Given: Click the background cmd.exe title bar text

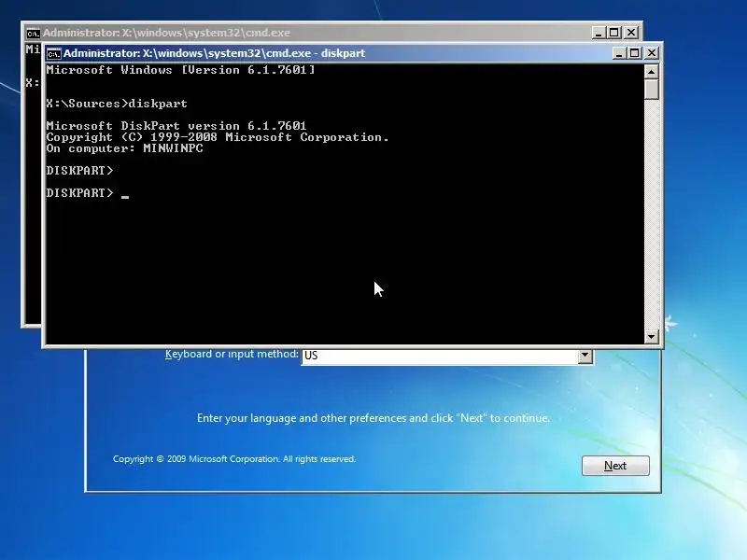Looking at the screenshot, I should (167, 33).
